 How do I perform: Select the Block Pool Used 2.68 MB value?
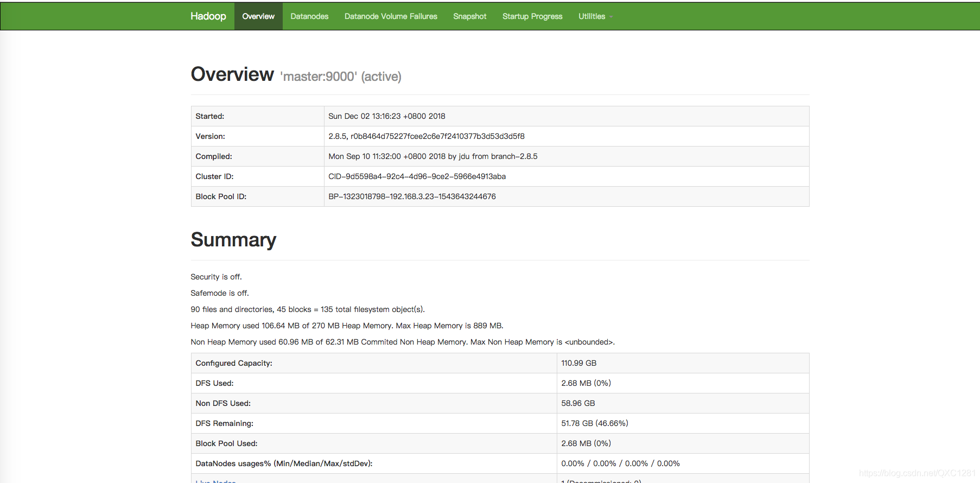[586, 443]
